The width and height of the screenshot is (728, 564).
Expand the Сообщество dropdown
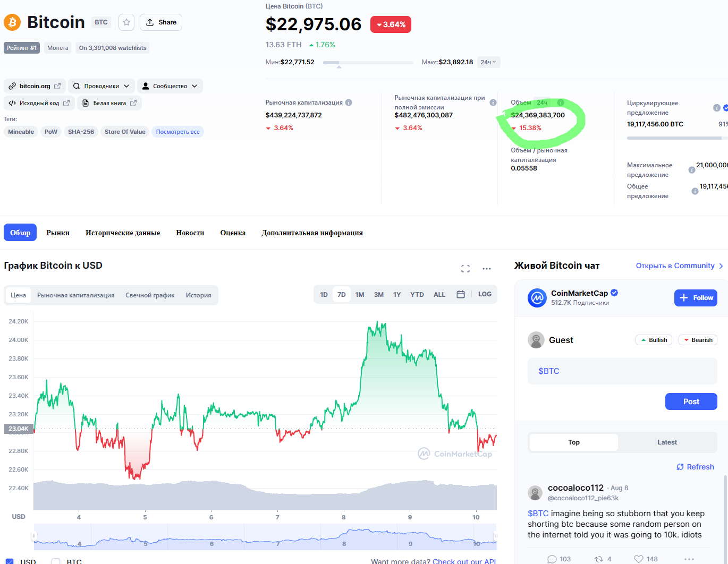click(170, 86)
